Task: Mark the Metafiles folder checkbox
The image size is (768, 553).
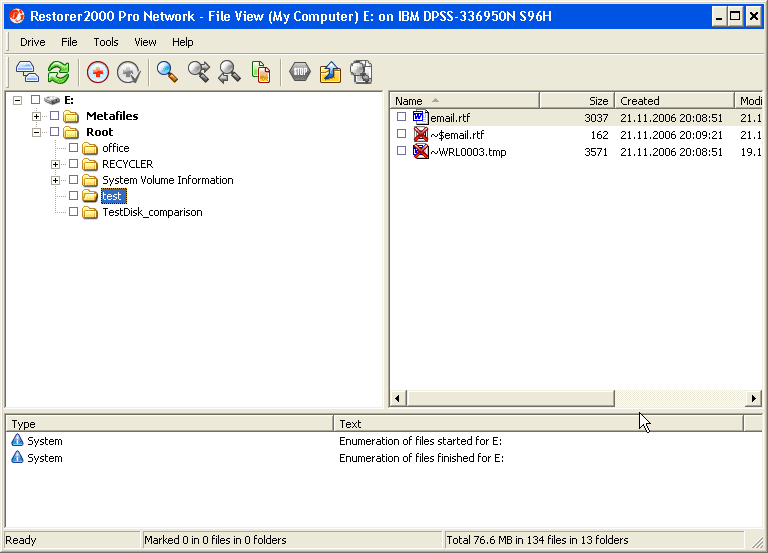Action: click(54, 116)
